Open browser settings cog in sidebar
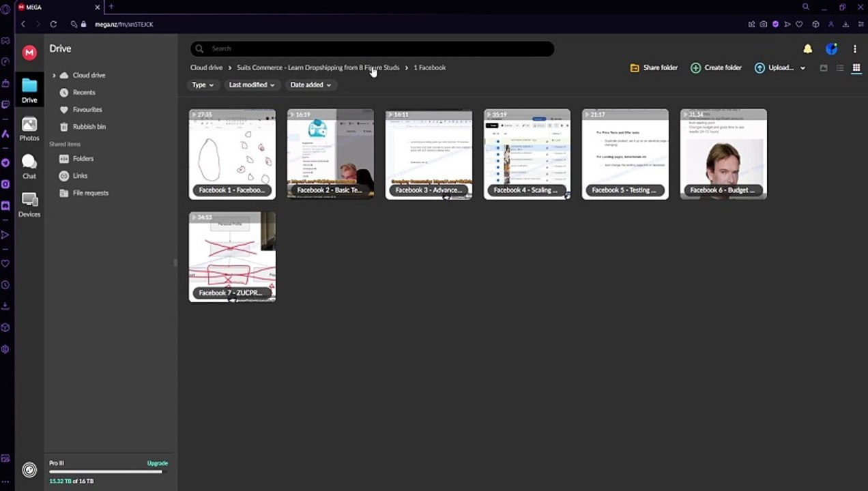868x491 pixels. (x=5, y=349)
